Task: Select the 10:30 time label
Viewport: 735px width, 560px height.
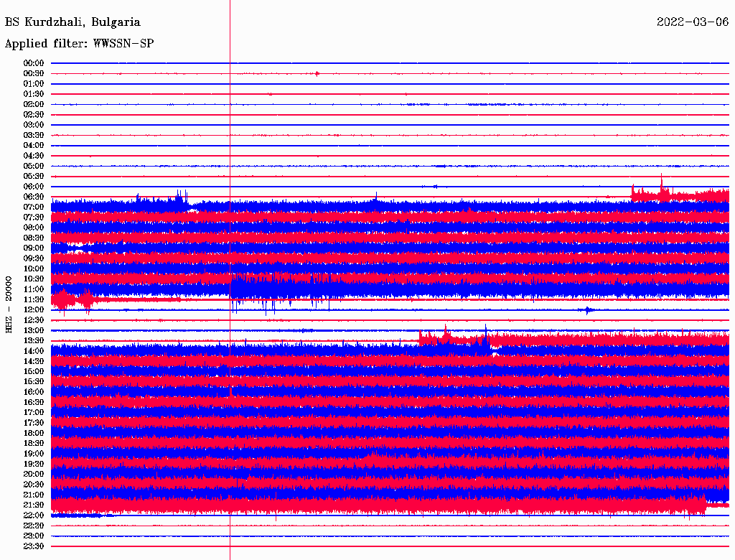Action: click(x=34, y=279)
